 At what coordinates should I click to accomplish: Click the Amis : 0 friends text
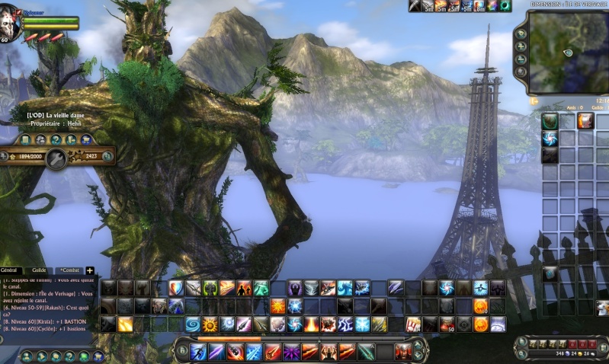575,107
